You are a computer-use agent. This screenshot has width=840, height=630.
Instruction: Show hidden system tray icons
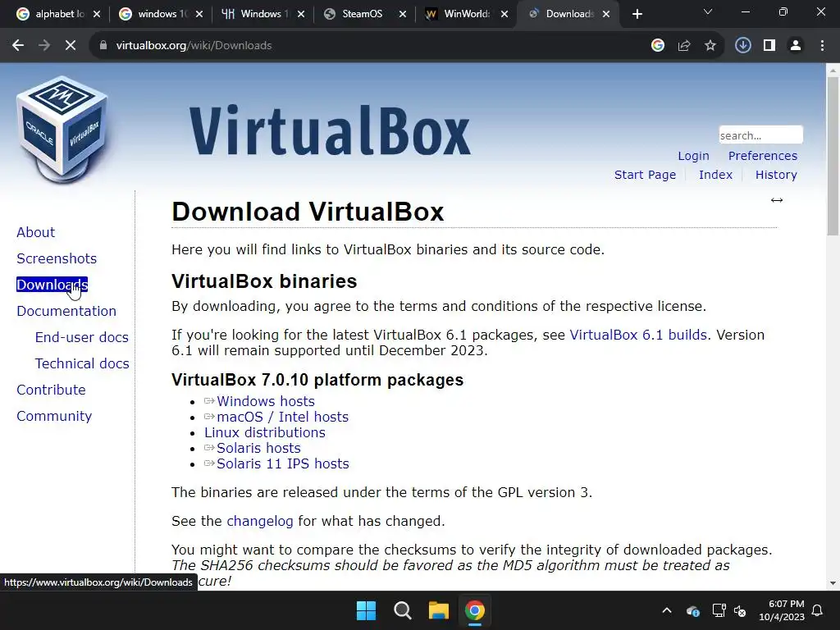[x=666, y=610]
